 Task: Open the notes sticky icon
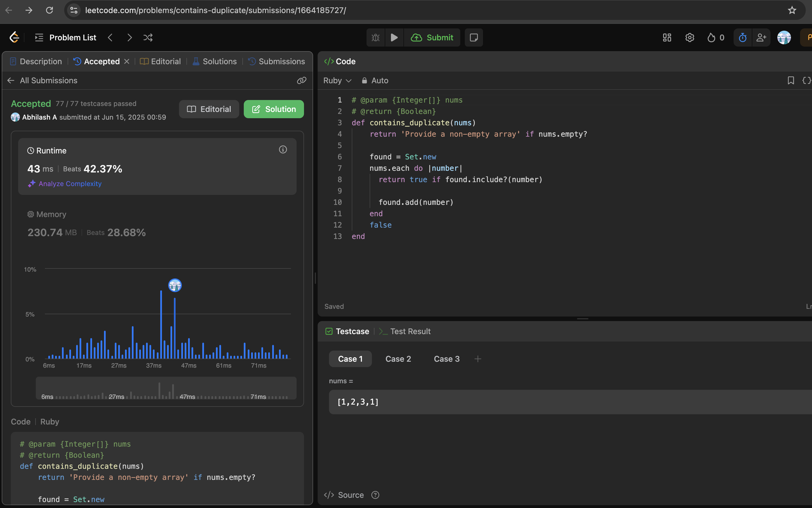point(473,38)
